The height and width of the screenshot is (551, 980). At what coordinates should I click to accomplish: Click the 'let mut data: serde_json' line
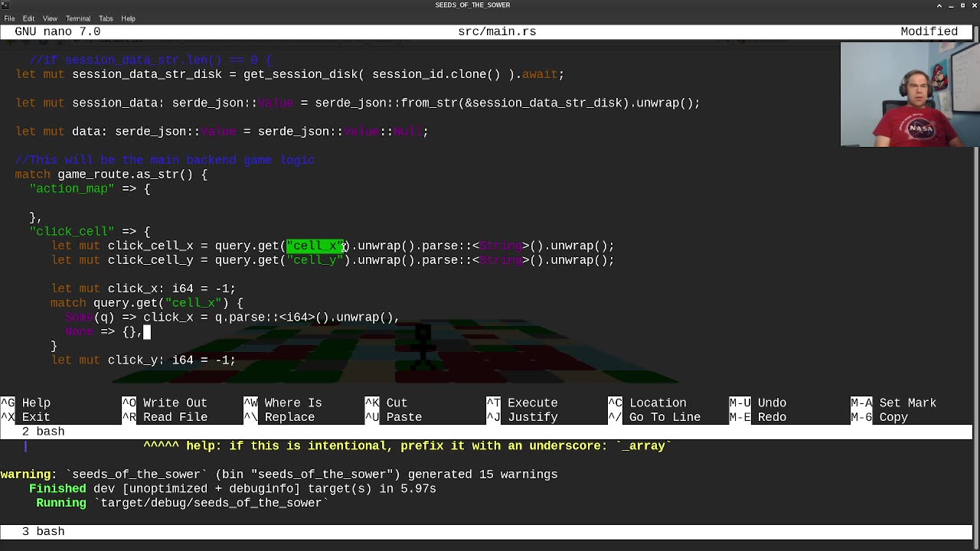point(221,132)
